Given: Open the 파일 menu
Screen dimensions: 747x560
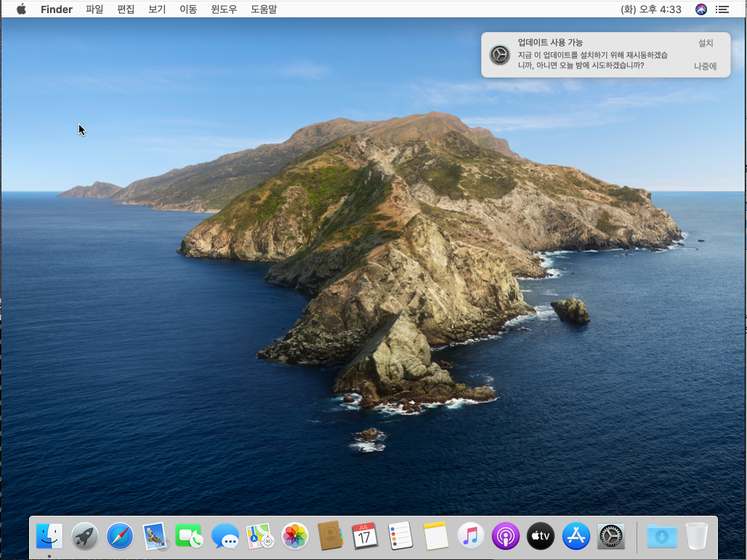Looking at the screenshot, I should point(94,9).
